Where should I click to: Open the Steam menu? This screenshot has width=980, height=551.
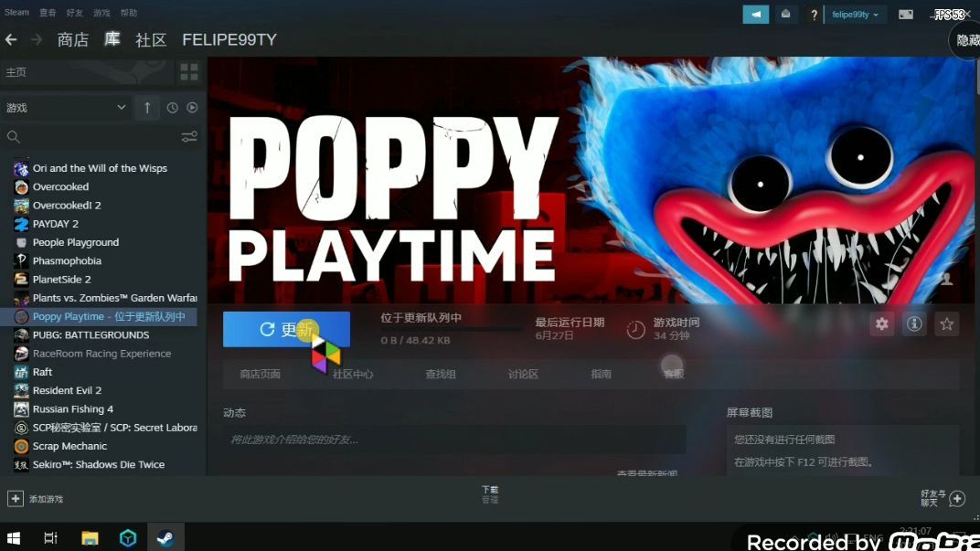point(16,13)
